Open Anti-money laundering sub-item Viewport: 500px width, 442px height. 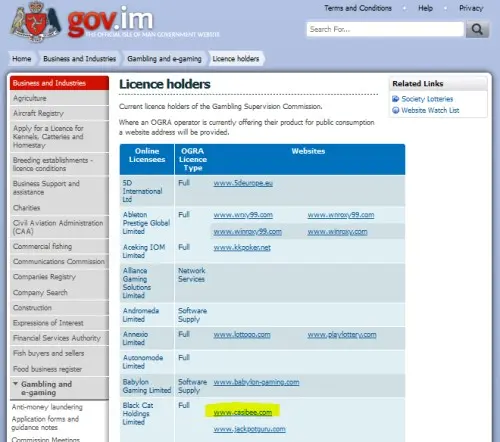coord(47,407)
